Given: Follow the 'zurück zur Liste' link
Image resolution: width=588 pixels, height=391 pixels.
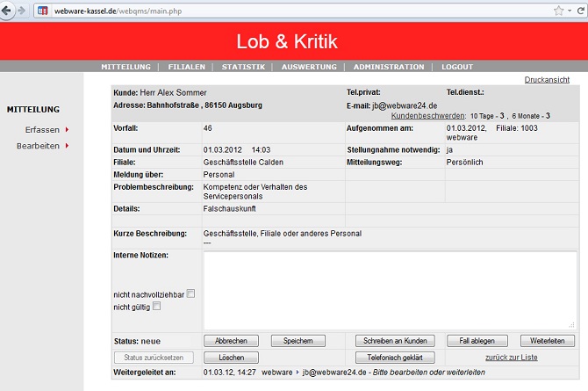Looking at the screenshot, I should coord(512,358).
